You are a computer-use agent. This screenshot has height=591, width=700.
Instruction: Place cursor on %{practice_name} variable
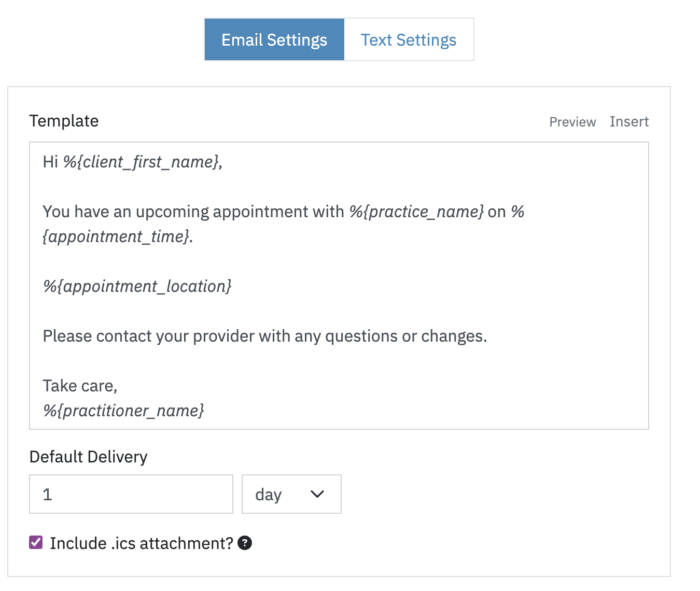click(416, 212)
